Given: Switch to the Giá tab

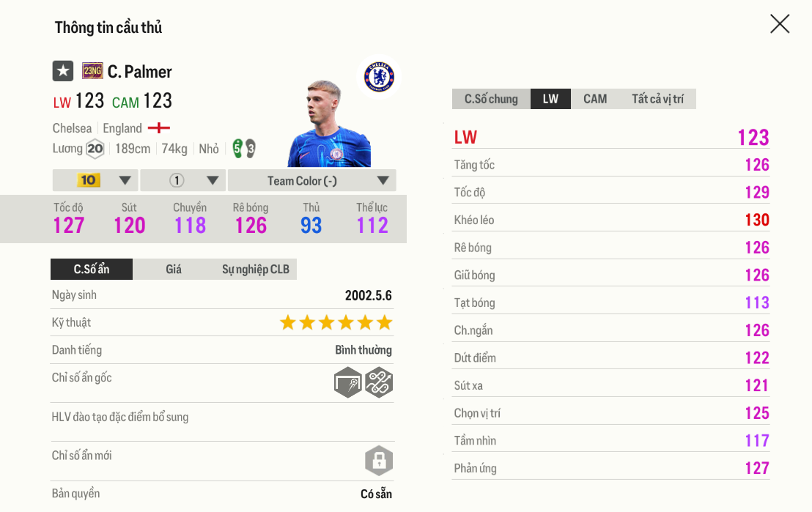Looking at the screenshot, I should [174, 269].
